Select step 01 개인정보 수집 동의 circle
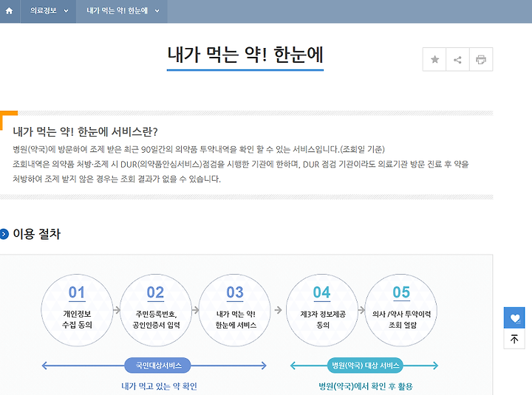The height and width of the screenshot is (395, 532). 77,310
